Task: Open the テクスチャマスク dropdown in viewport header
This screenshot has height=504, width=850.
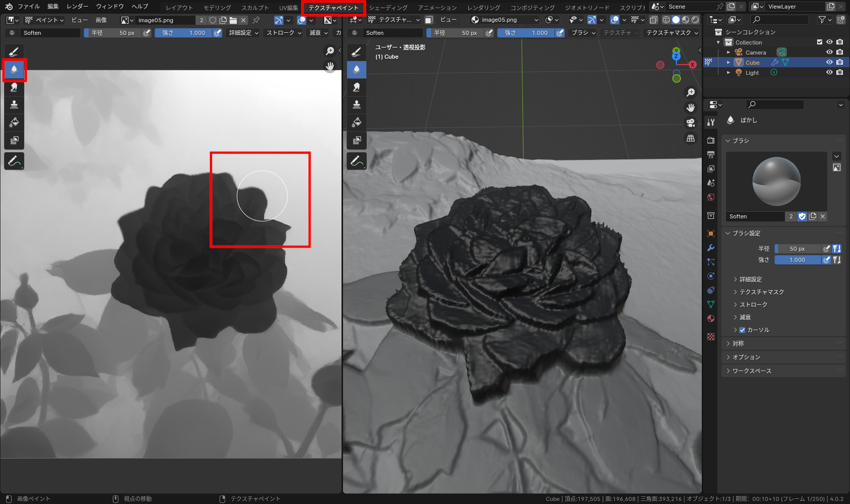Action: pyautogui.click(x=672, y=33)
